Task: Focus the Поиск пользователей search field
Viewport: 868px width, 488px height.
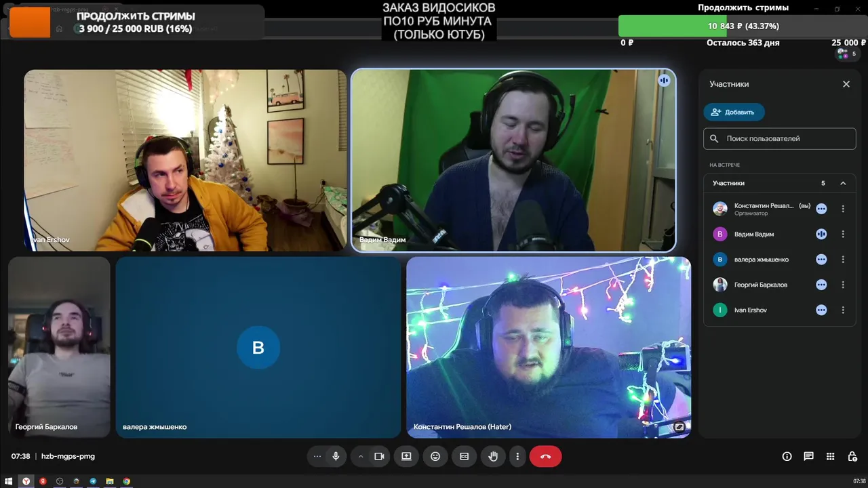Action: [x=780, y=138]
